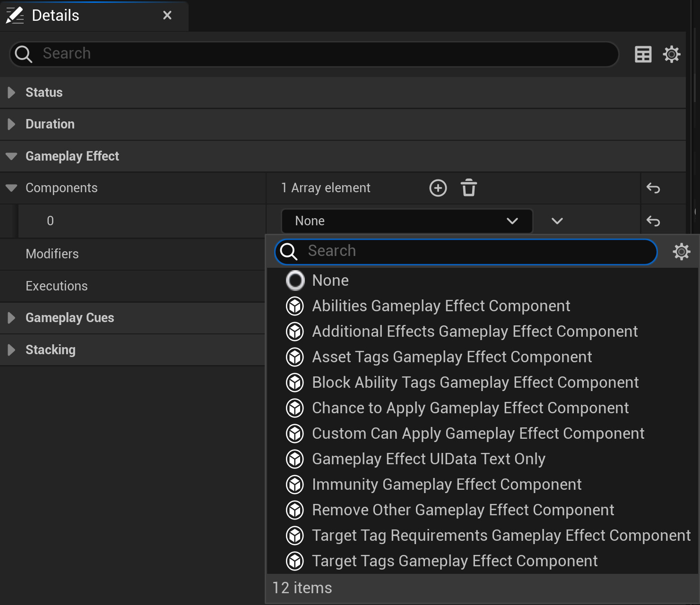Add a new Components array element

click(438, 188)
